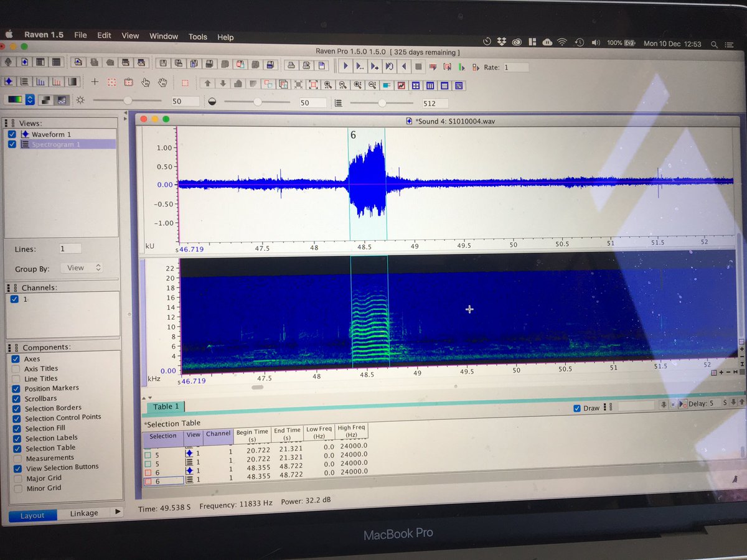Open the File menu
Image resolution: width=747 pixels, height=560 pixels.
pos(80,35)
